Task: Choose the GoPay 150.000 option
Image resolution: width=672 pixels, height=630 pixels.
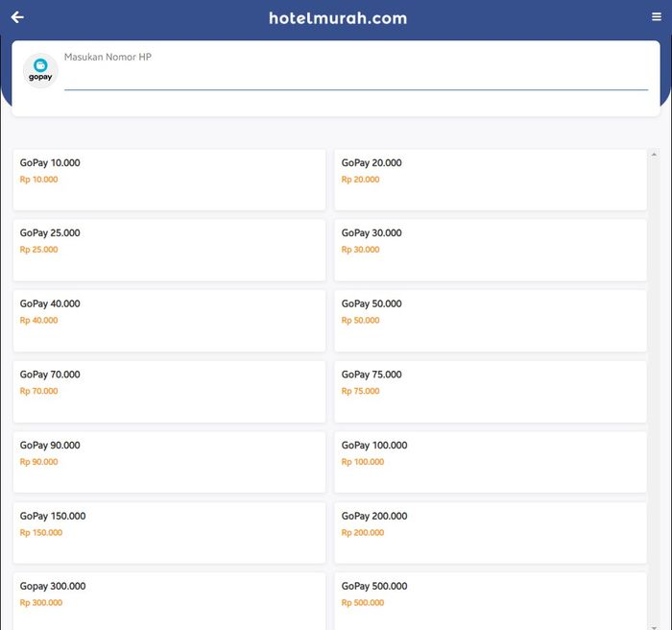Action: click(x=169, y=533)
